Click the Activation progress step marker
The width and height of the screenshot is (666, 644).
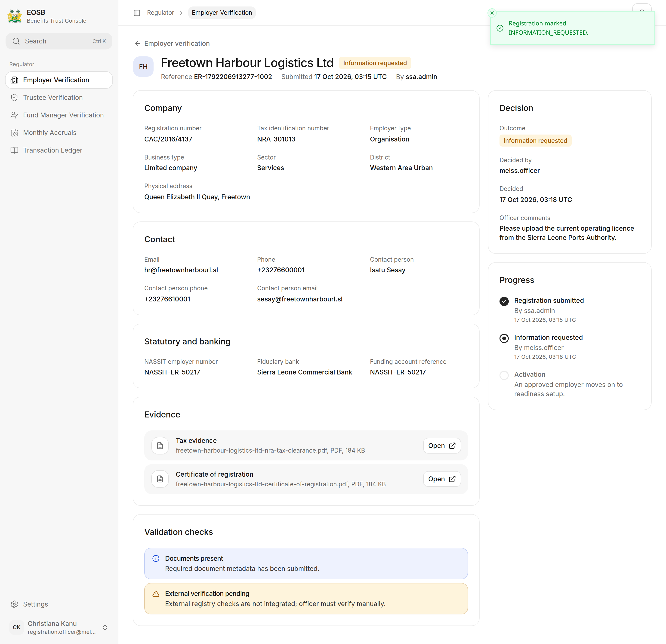click(x=504, y=375)
